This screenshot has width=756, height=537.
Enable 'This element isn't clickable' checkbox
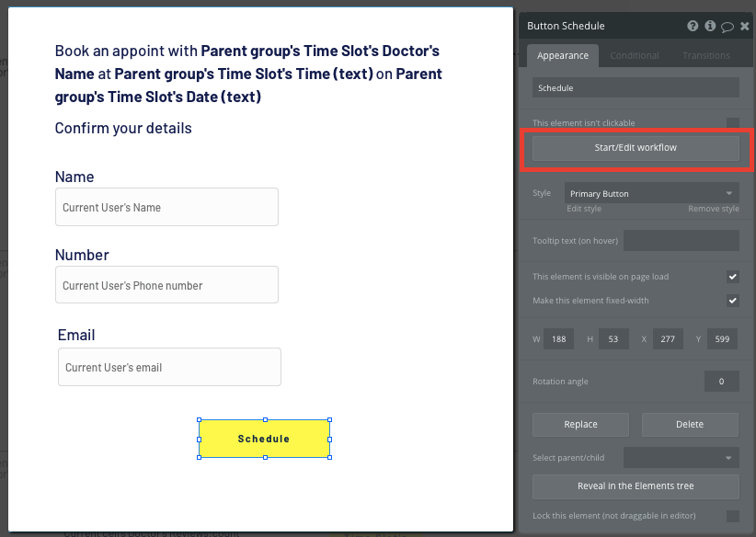(733, 122)
